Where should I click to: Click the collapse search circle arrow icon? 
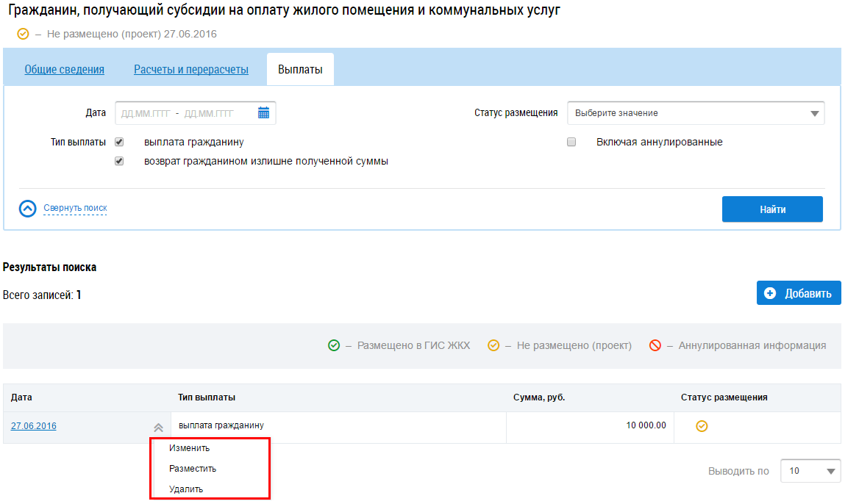pos(28,209)
